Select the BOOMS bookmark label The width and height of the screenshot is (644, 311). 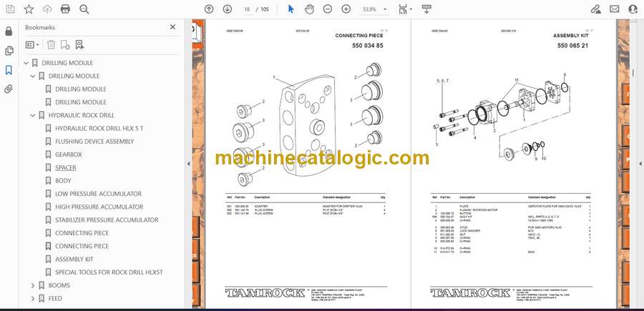tap(59, 285)
